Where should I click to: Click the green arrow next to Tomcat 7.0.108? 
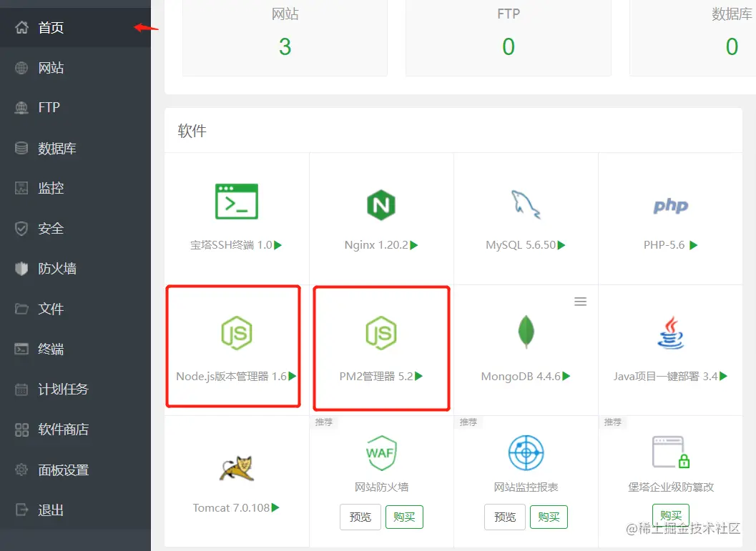pos(275,507)
